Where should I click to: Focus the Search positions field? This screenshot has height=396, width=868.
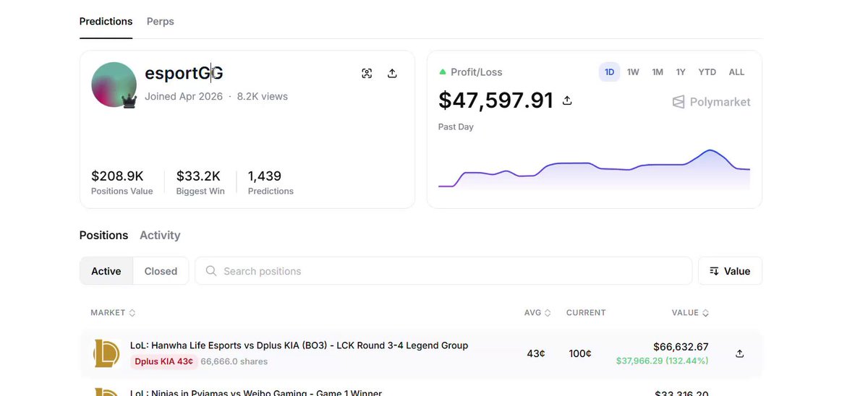point(443,271)
